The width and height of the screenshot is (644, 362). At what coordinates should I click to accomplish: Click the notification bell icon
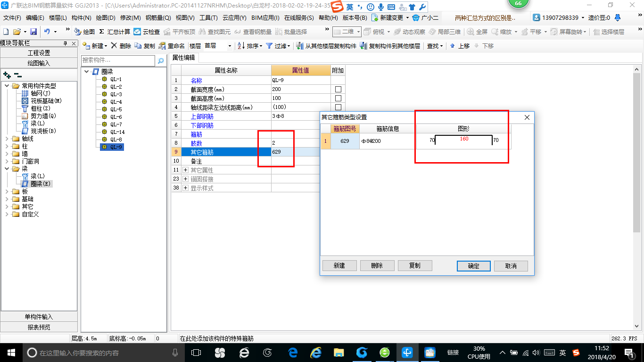[619, 17]
